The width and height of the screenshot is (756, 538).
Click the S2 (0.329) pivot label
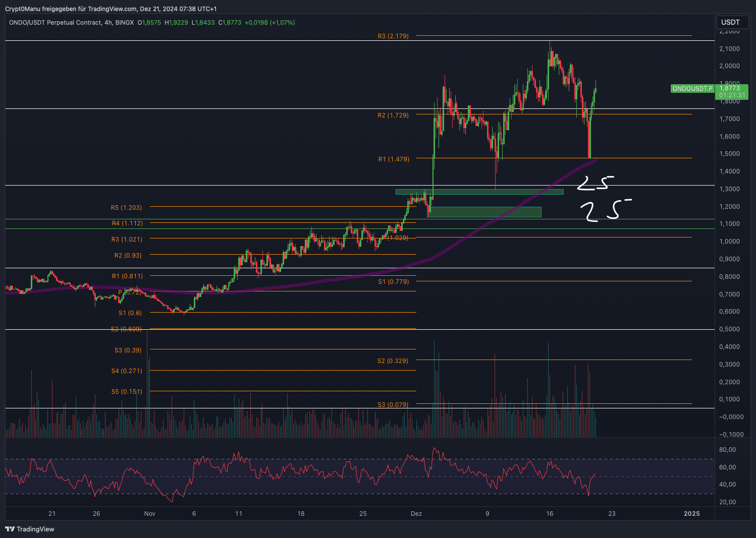click(393, 361)
